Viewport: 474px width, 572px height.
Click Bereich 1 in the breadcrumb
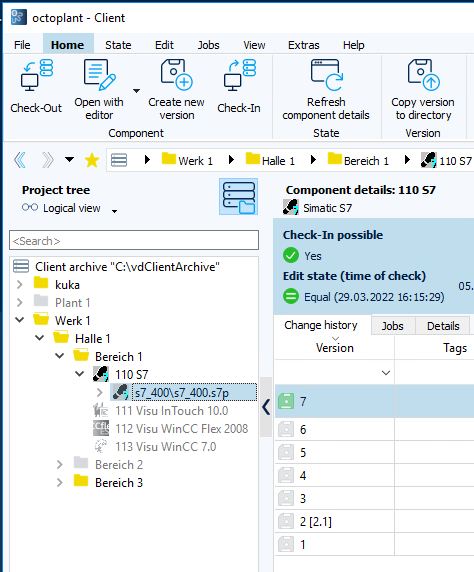tap(359, 160)
